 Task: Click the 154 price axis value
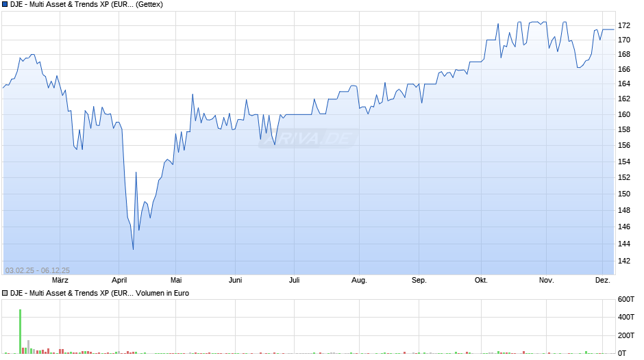624,162
